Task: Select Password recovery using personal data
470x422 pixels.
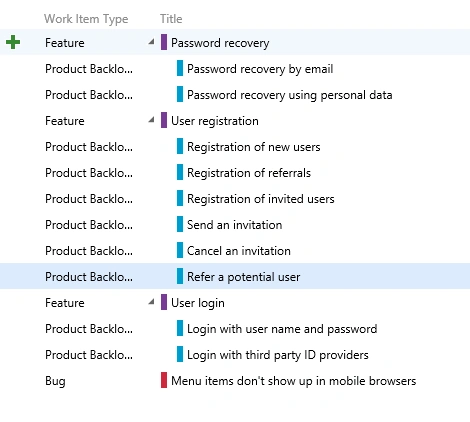Action: pos(289,95)
